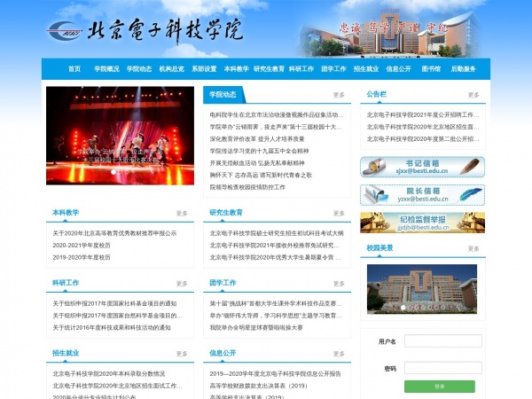
Task: Open the 信息公开 navigation menu item
Action: [398, 69]
